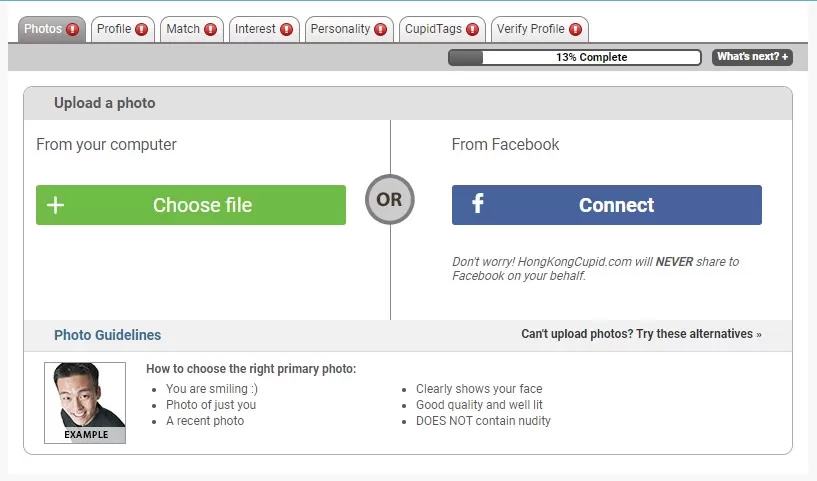Viewport: 817px width, 481px height.
Task: Click the example photo thumbnail
Action: click(85, 402)
